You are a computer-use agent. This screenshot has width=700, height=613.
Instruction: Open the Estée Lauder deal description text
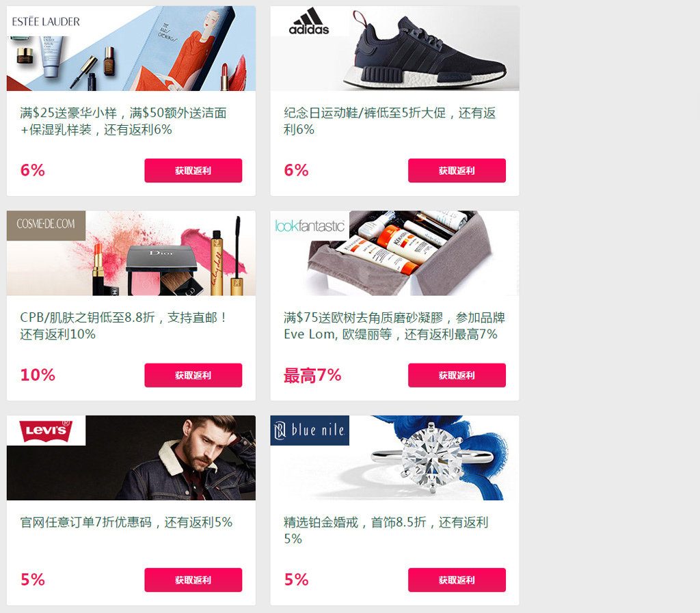pos(123,121)
